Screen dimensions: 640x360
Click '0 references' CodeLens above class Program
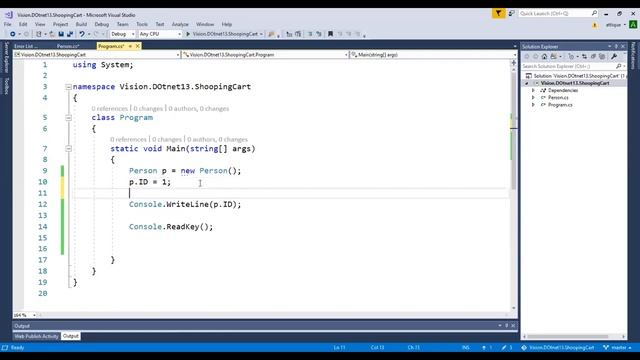(109, 109)
